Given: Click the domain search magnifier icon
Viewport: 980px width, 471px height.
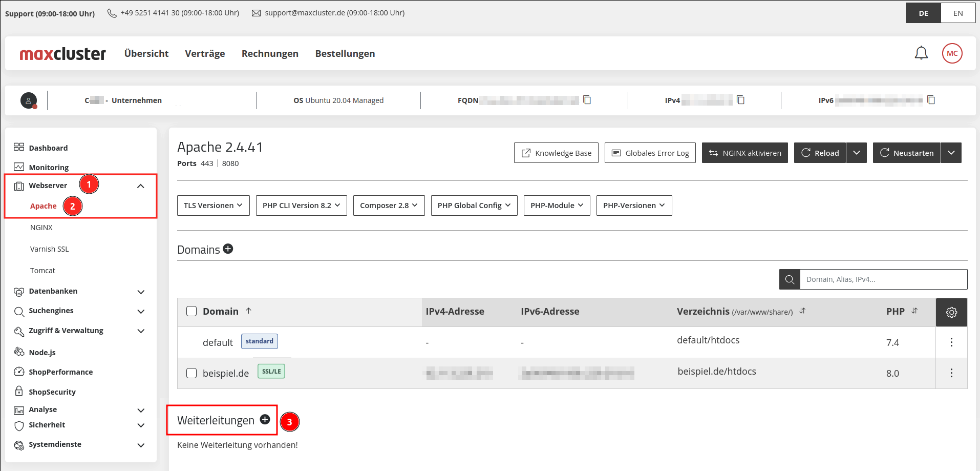Looking at the screenshot, I should coord(790,279).
